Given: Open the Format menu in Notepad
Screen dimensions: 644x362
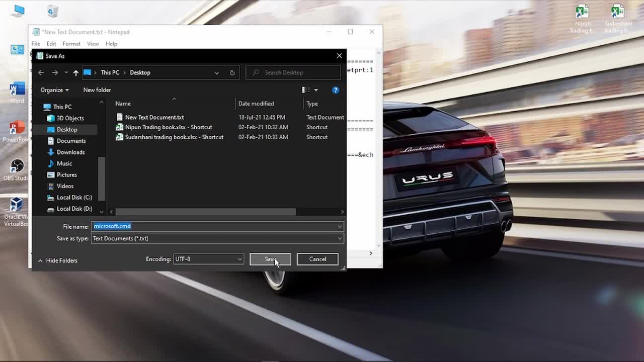Looking at the screenshot, I should click(71, 44).
